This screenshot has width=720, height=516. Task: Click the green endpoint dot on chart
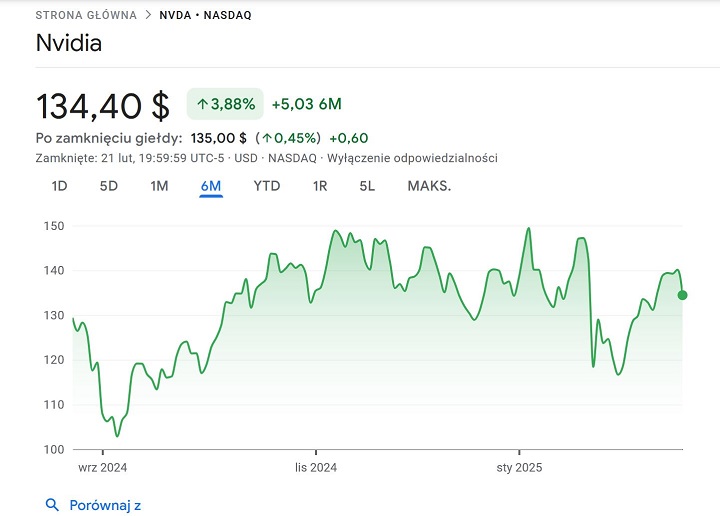[683, 295]
